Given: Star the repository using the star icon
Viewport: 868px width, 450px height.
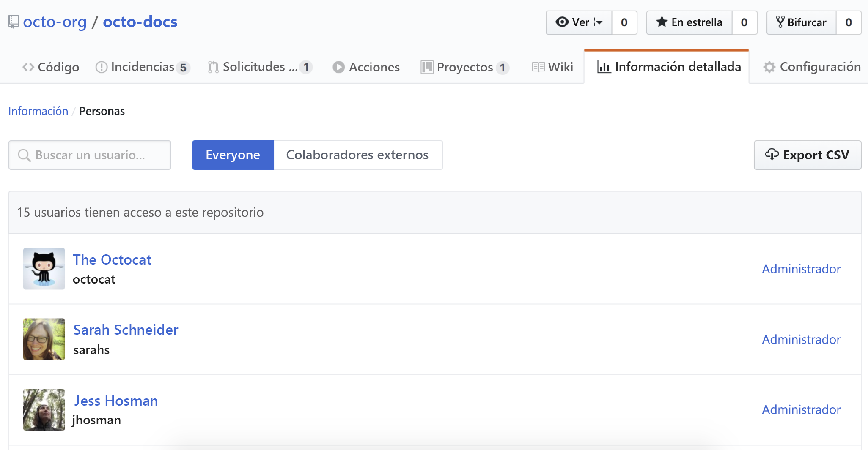Looking at the screenshot, I should pyautogui.click(x=661, y=22).
